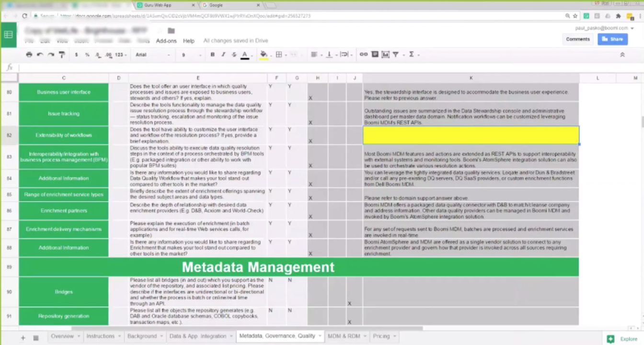Screen dimensions: 644x345
Task: Click the browser address bar
Action: 307,16
